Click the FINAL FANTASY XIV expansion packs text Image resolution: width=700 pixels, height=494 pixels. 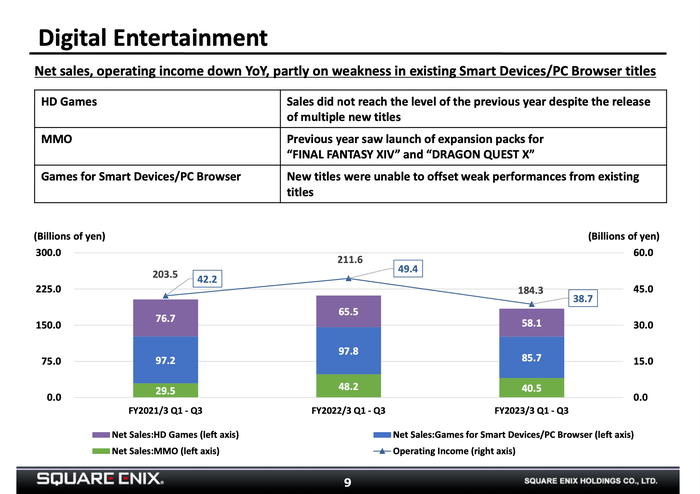point(415,146)
